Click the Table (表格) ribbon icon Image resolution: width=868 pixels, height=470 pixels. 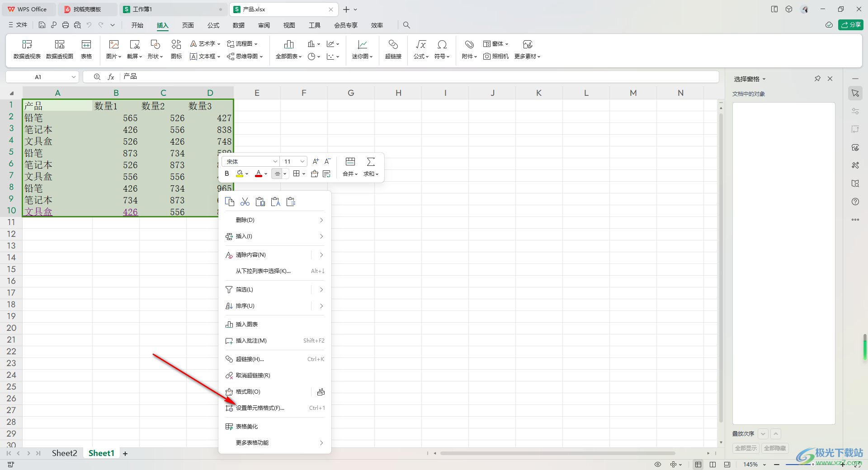coord(86,49)
